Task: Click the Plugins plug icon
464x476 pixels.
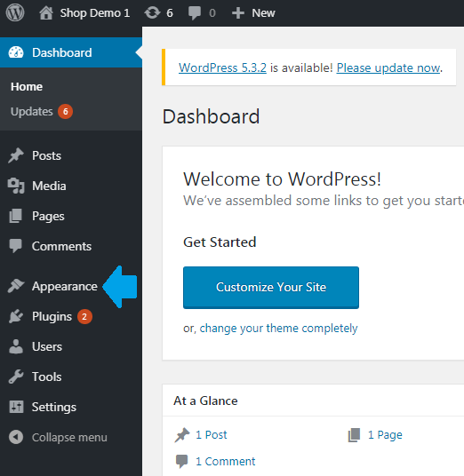Action: click(x=16, y=316)
